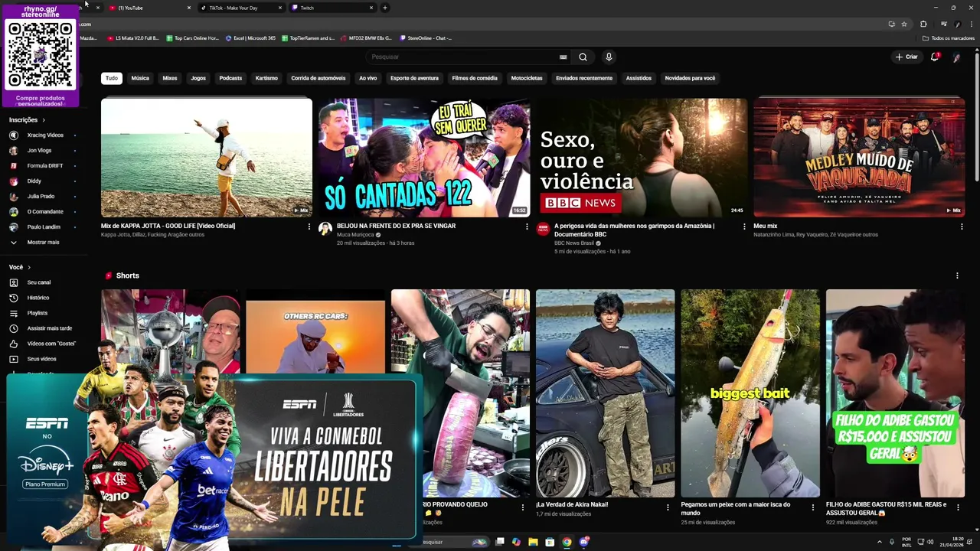
Task: Open the Só Cantadas 122 video thumbnail
Action: point(424,158)
